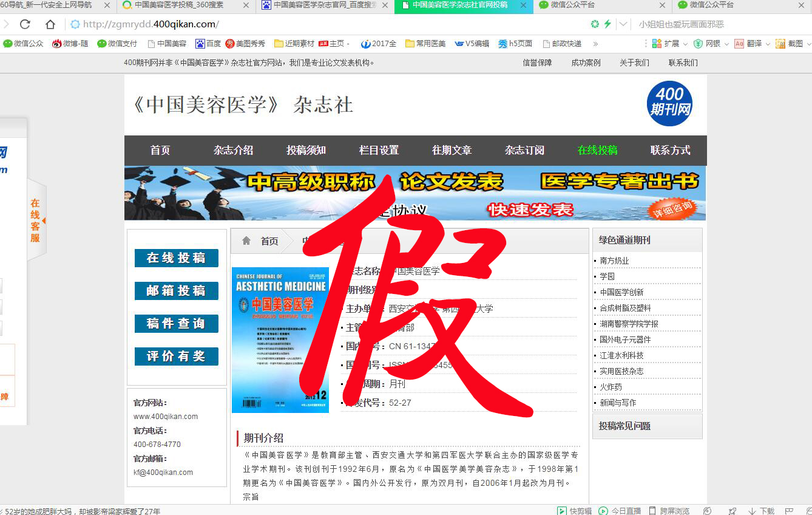This screenshot has width=812, height=515.
Task: Open 近期素材 bookmark folder
Action: point(294,44)
